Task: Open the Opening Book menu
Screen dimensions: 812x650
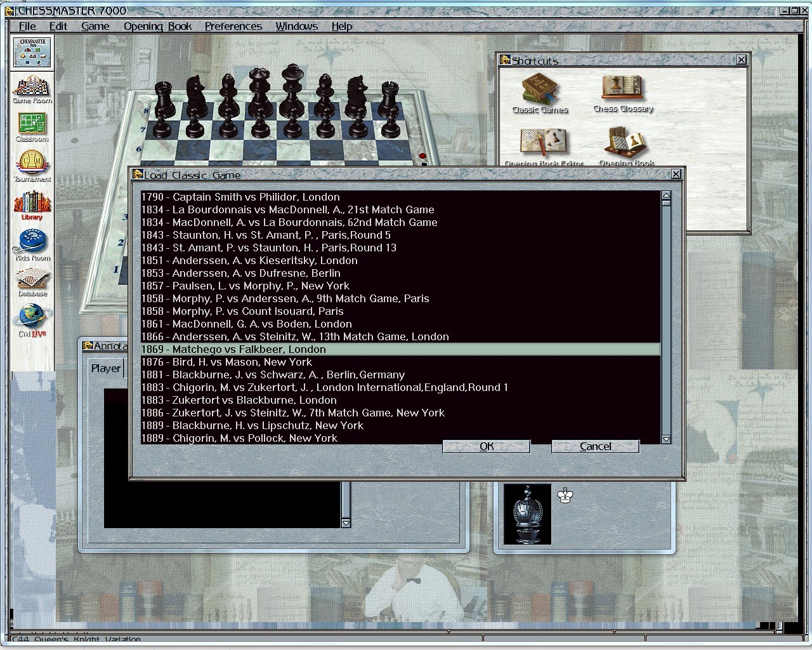Action: (x=157, y=26)
